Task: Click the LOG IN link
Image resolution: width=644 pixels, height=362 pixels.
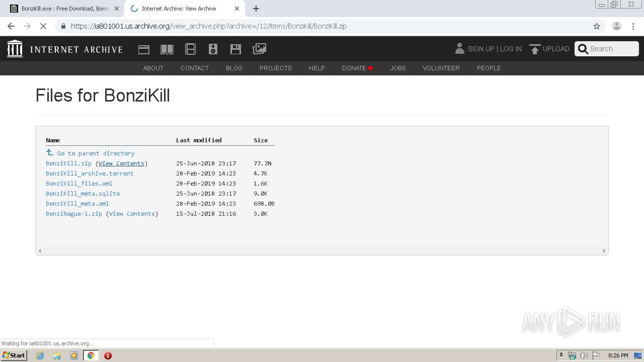Action: pos(511,49)
